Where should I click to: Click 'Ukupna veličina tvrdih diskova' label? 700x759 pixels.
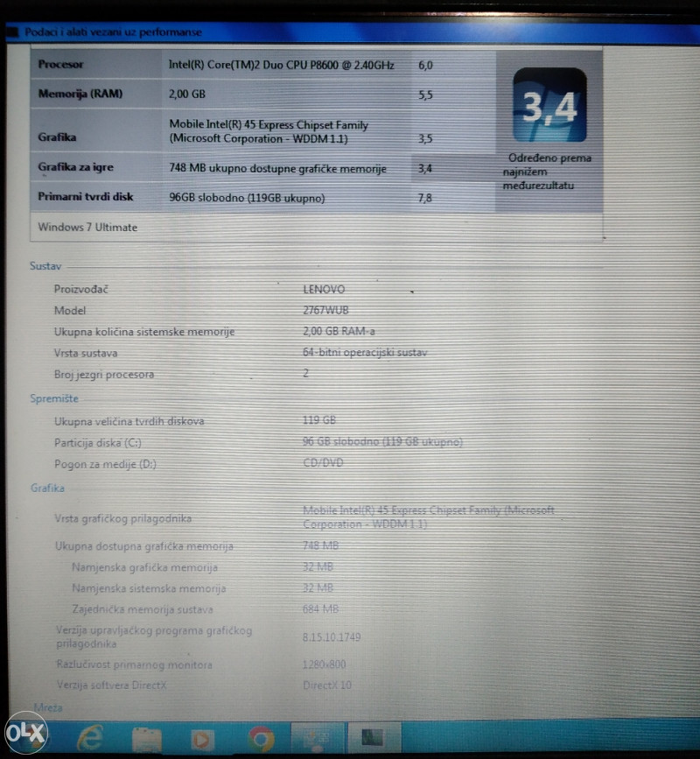pyautogui.click(x=129, y=421)
